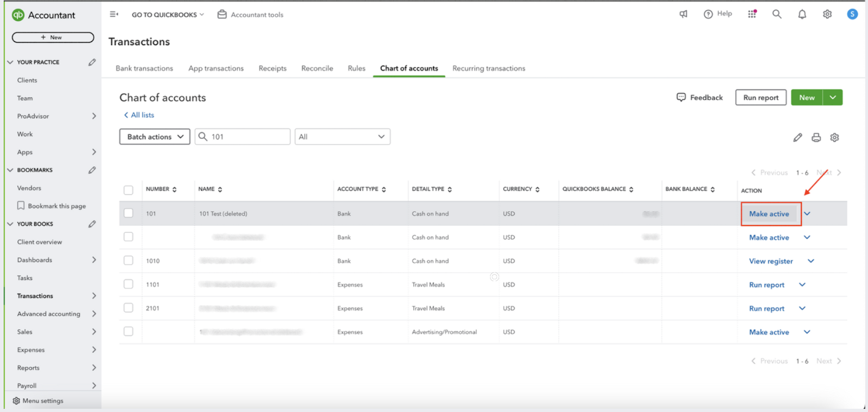Click the search magnifier in header
868x412 pixels.
pos(777,14)
